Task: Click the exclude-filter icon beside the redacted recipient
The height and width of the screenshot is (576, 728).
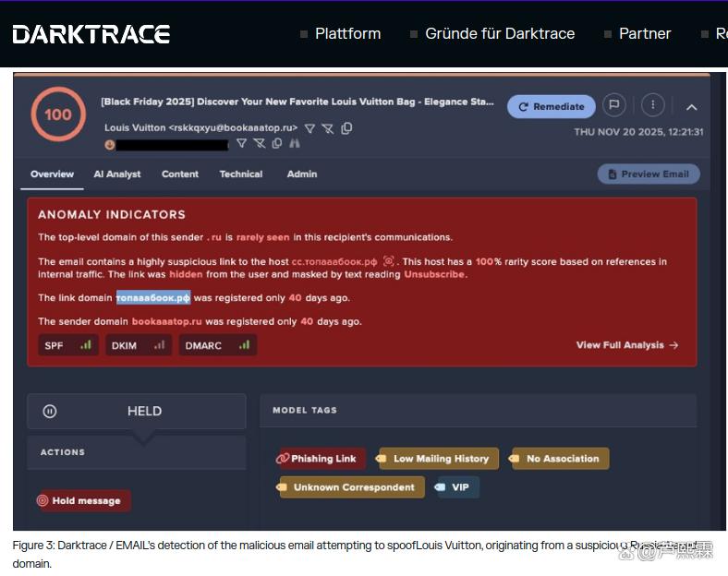Action: click(x=259, y=143)
